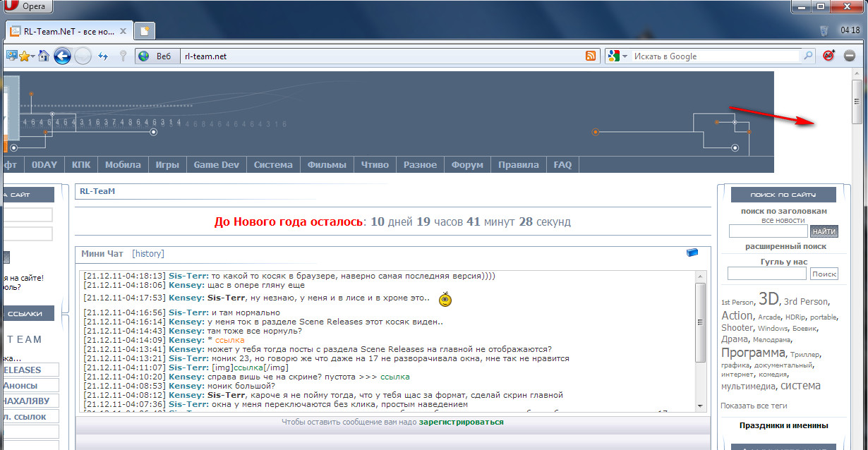
Task: Expand the bookmarks star dropdown arrow
Action: coord(32,56)
